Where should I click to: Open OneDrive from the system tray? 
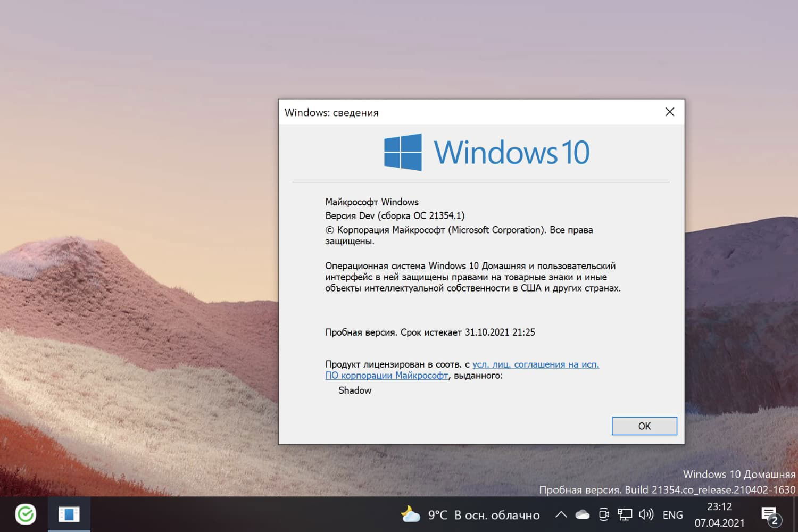point(583,514)
